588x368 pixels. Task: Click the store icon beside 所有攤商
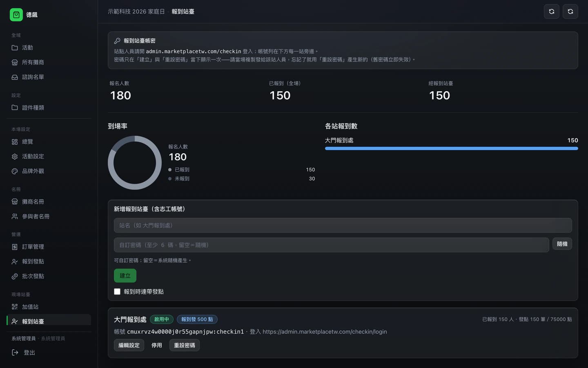[x=15, y=62]
